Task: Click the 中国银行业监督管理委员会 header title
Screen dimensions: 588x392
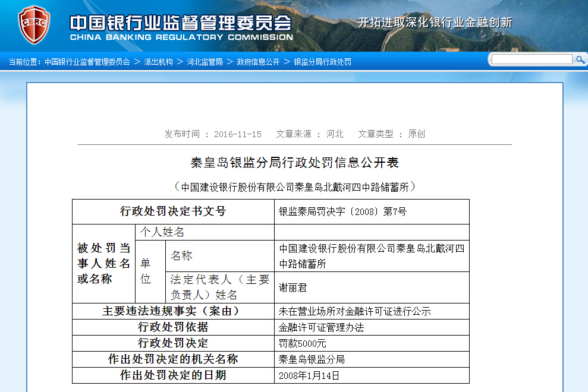Action: pos(180,23)
